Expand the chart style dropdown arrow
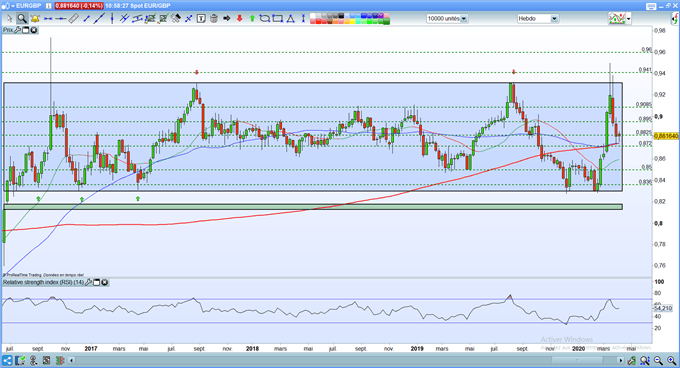Image resolution: width=680 pixels, height=368 pixels. 628,19
